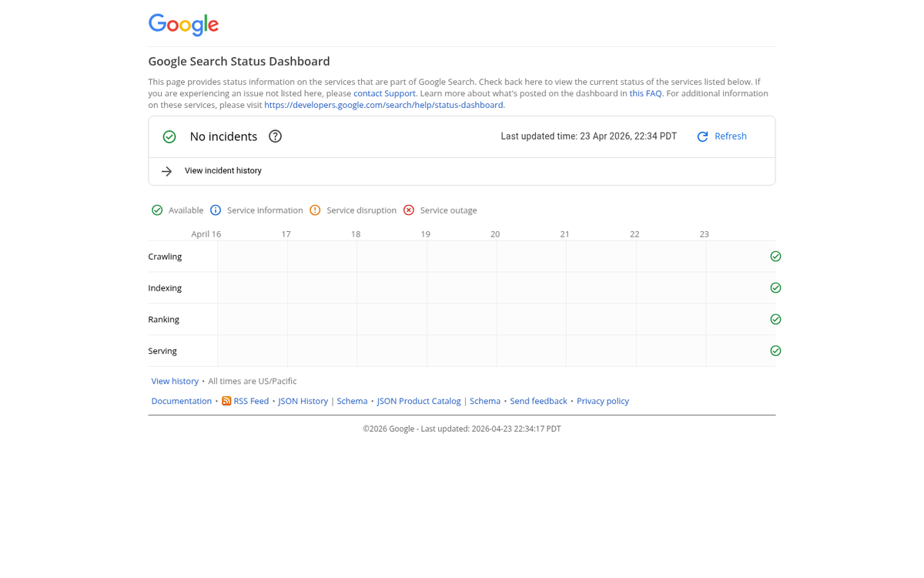The image size is (924, 578).
Task: Expand View incident history with the arrow
Action: [x=223, y=170]
